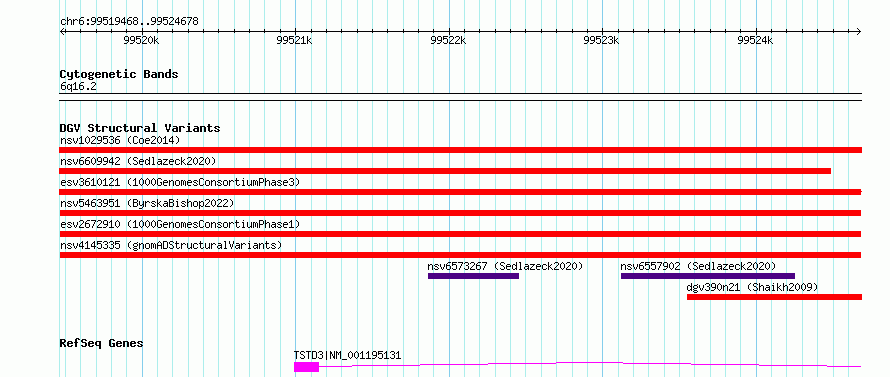The width and height of the screenshot is (890, 377).
Task: Click the red bar for nsv6609942
Action: 445,171
